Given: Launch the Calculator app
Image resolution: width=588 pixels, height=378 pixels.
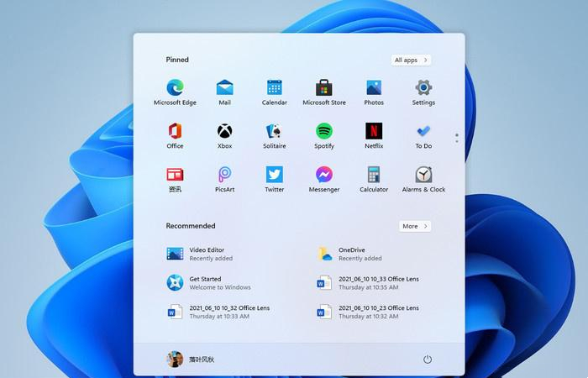Looking at the screenshot, I should coord(374,175).
